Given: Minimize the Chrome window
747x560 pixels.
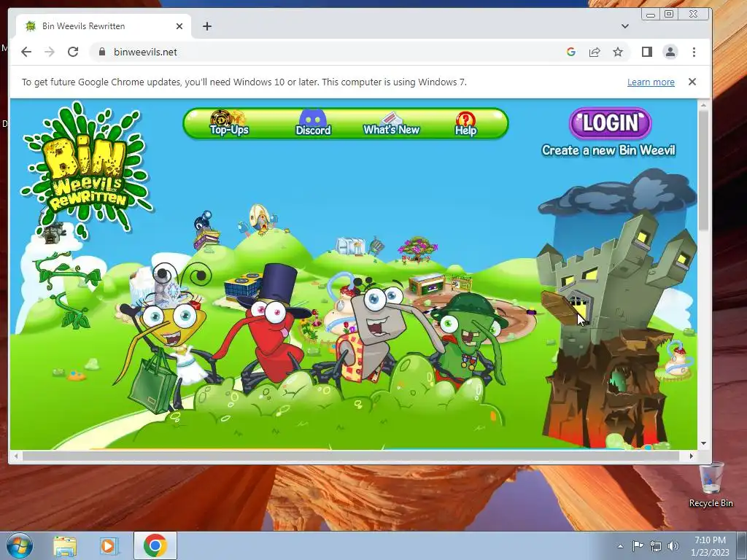Looking at the screenshot, I should (650, 15).
